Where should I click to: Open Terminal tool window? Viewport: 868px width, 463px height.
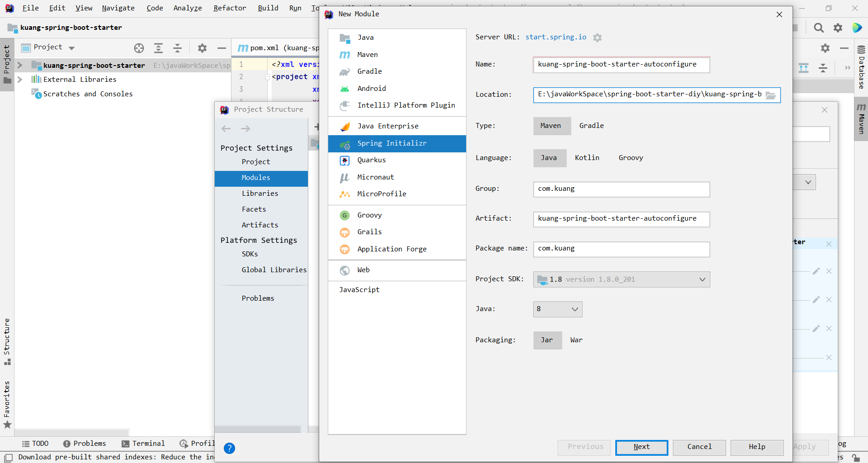coord(143,444)
